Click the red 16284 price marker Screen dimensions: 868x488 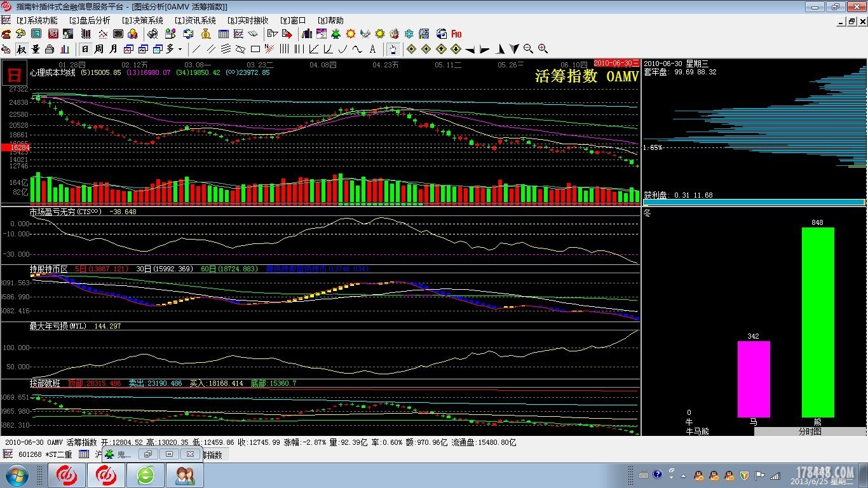point(14,147)
